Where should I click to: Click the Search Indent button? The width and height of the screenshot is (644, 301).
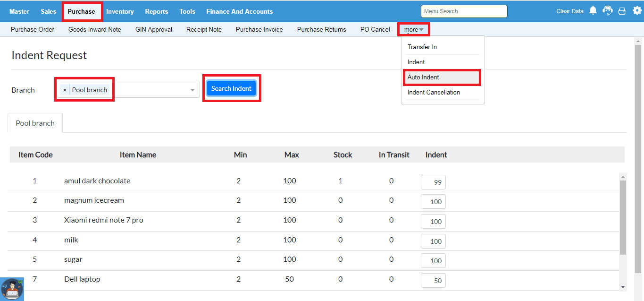[x=231, y=88]
